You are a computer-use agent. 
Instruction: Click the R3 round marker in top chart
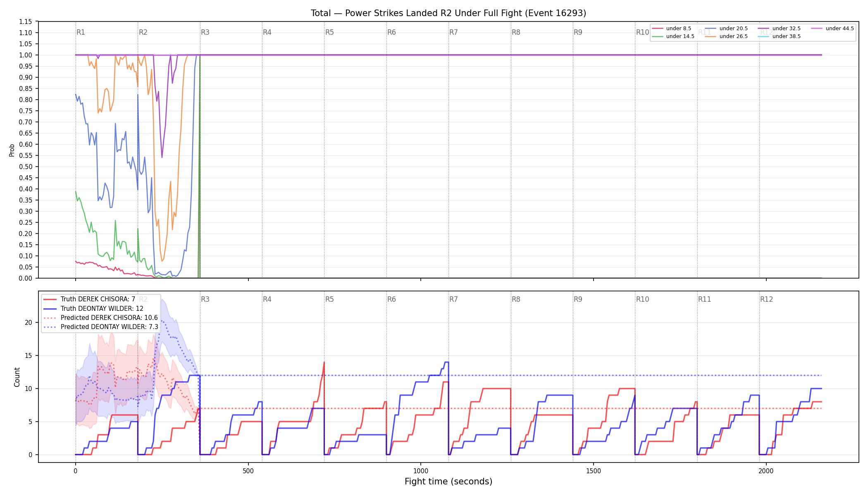tap(205, 32)
